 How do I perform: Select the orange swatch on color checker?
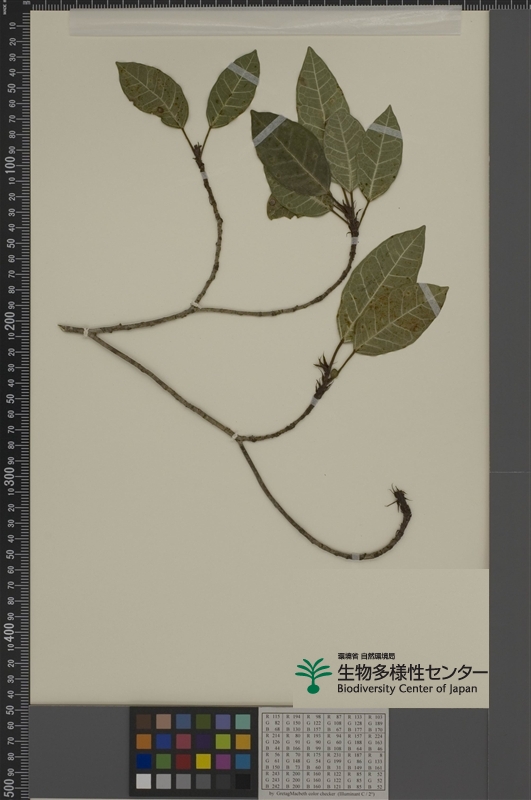click(144, 741)
